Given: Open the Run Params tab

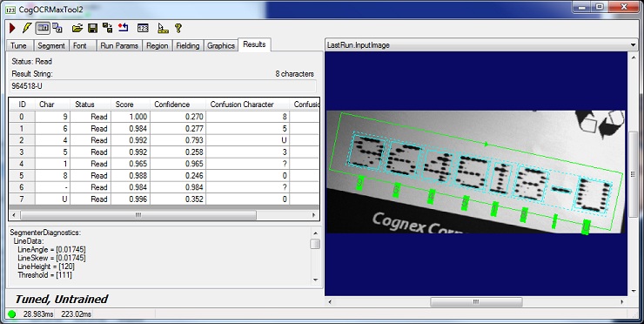Looking at the screenshot, I should (x=119, y=45).
